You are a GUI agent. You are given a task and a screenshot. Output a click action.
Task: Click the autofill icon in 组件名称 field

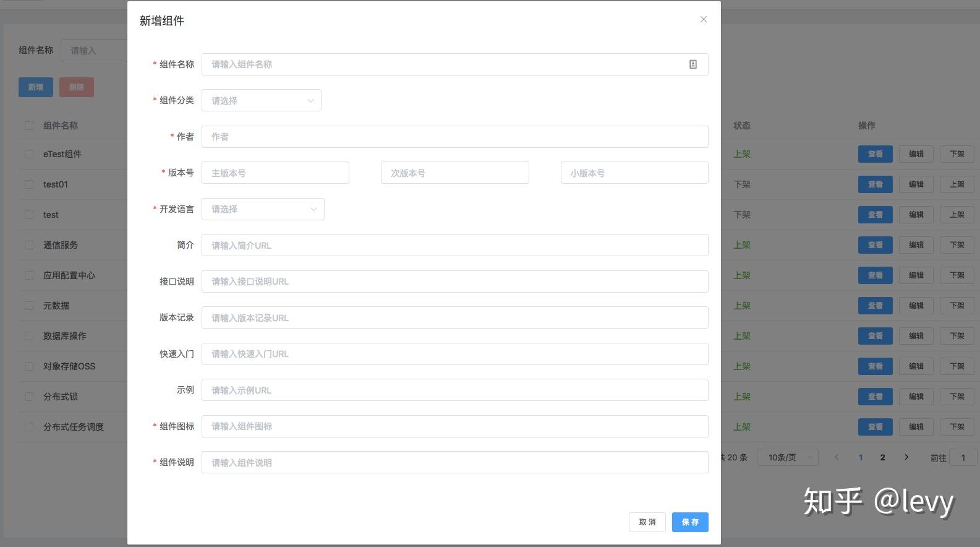693,64
